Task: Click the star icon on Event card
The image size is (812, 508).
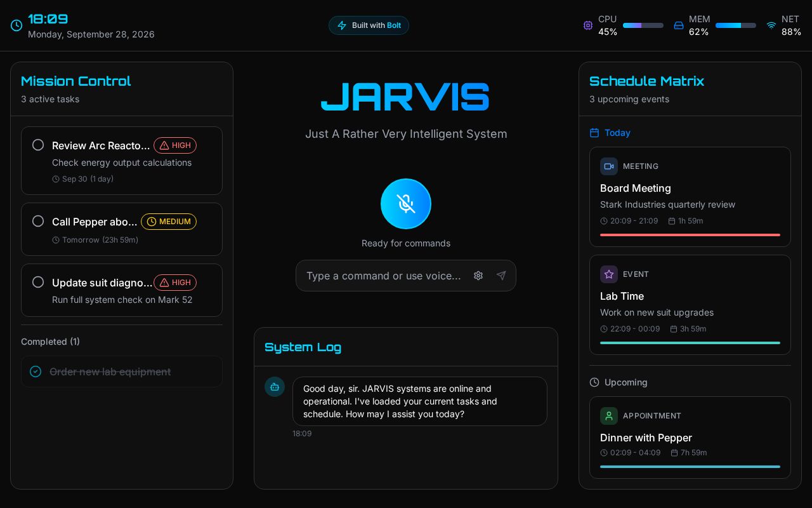Action: click(609, 274)
